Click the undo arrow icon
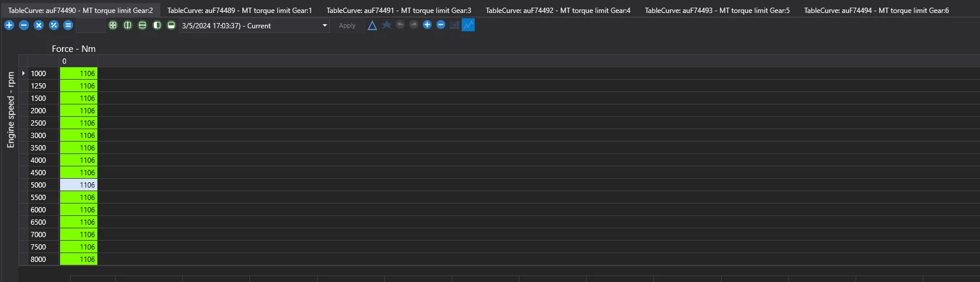 tap(400, 25)
